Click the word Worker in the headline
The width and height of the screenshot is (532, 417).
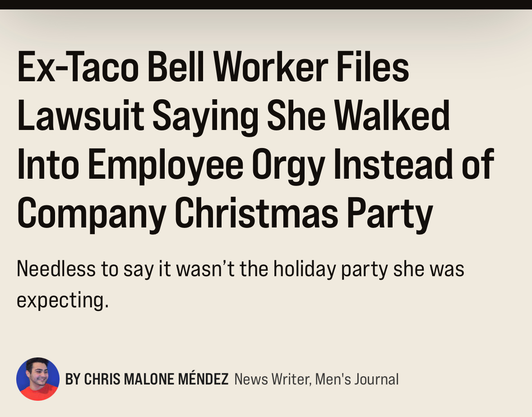(x=270, y=67)
